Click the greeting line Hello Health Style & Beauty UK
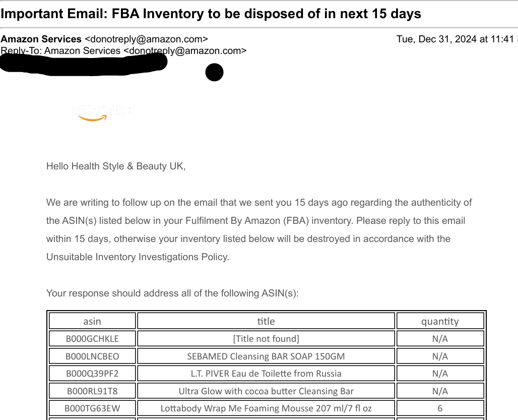This screenshot has width=518, height=420. coord(116,166)
